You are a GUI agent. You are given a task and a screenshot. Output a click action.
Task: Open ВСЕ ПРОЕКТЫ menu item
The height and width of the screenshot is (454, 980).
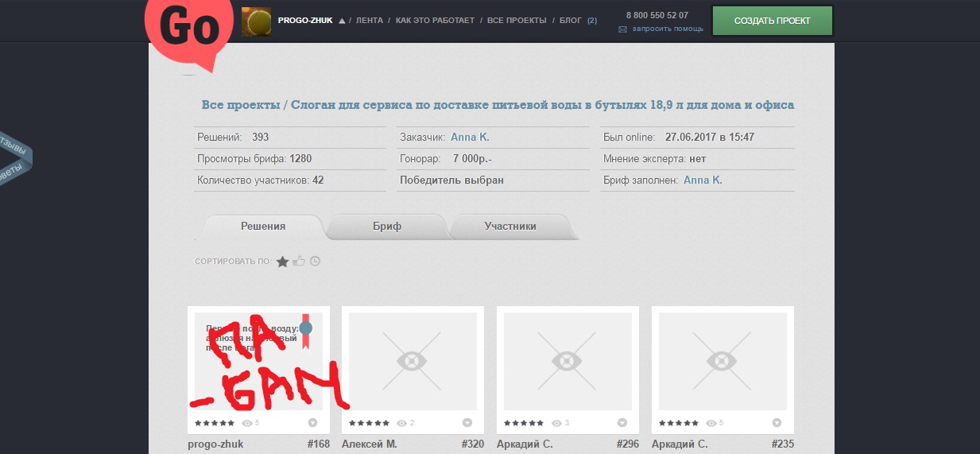tap(517, 21)
